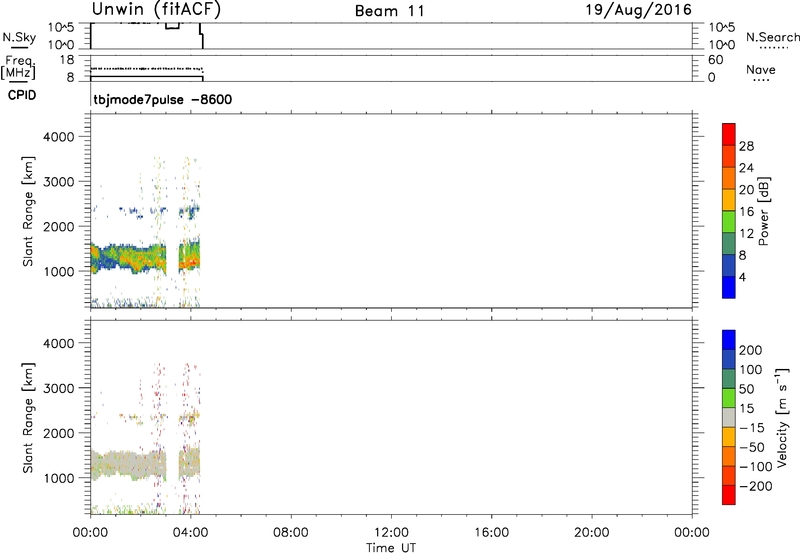Click the "16:00" time tick label
This screenshot has width=800, height=554.
[491, 533]
